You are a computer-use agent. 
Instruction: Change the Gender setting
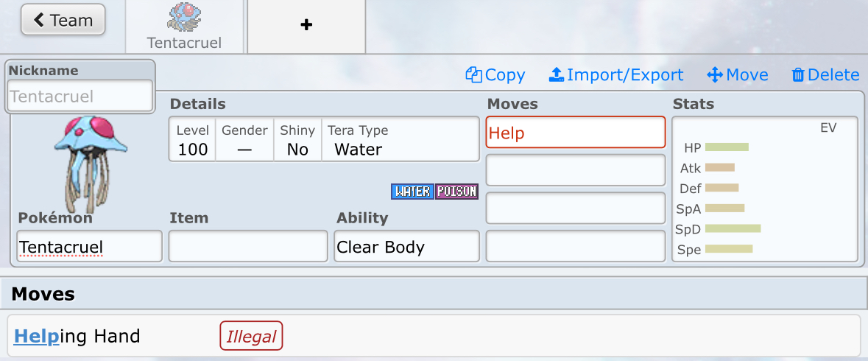pyautogui.click(x=244, y=141)
